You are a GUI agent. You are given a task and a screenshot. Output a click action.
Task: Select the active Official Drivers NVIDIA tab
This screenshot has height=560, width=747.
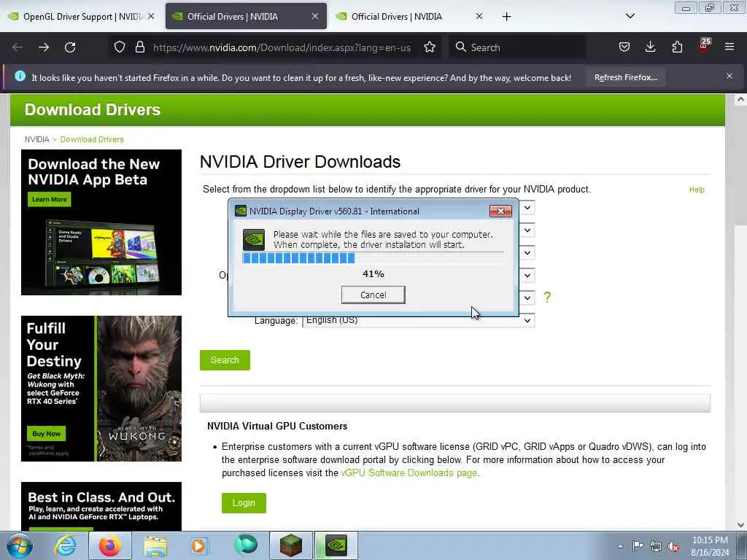click(245, 17)
